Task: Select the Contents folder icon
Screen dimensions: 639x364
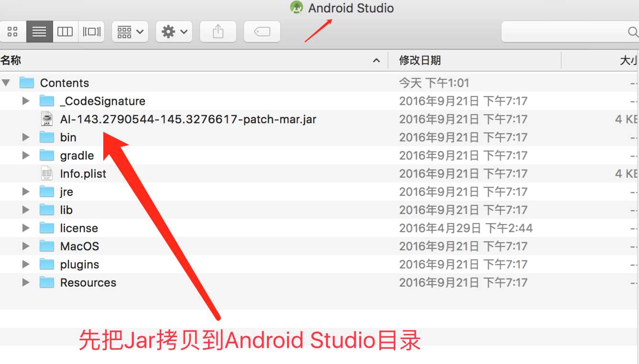Action: pos(27,83)
